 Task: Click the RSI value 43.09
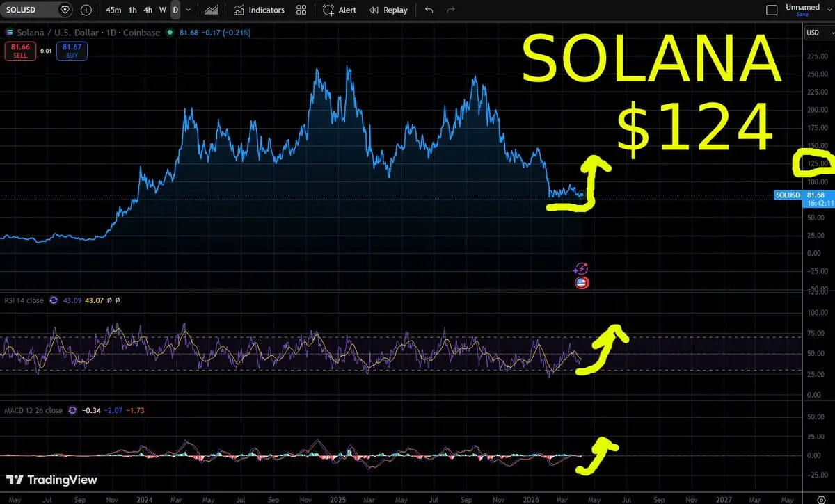click(72, 300)
